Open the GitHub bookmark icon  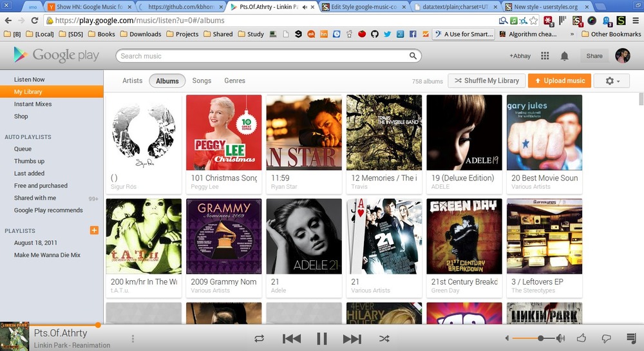coord(375,34)
